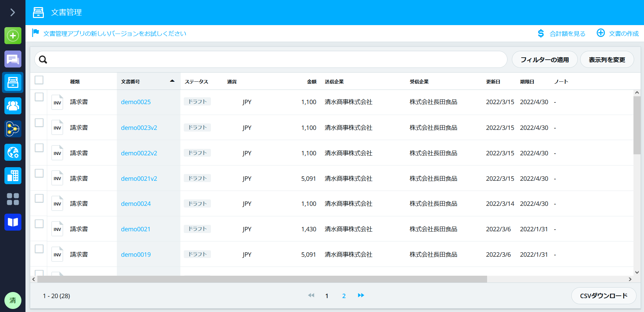The width and height of the screenshot is (644, 312).
Task: Toggle sort arrow on 文書番号 column
Action: coord(172,81)
